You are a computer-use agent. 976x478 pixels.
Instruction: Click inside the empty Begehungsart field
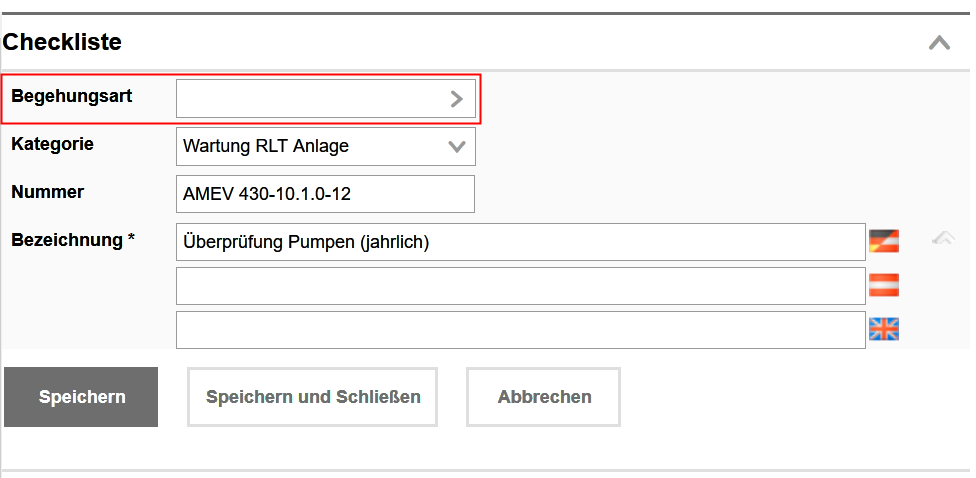(310, 99)
